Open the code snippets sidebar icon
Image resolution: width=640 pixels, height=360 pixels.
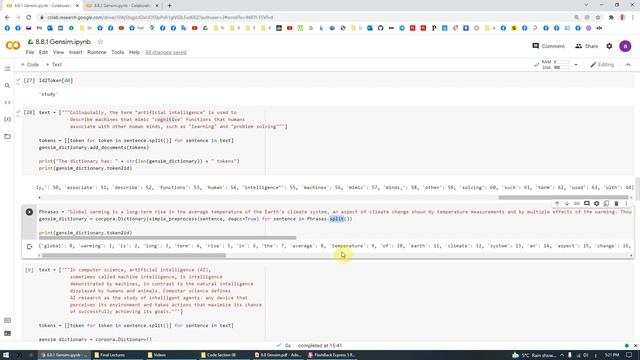click(x=7, y=102)
